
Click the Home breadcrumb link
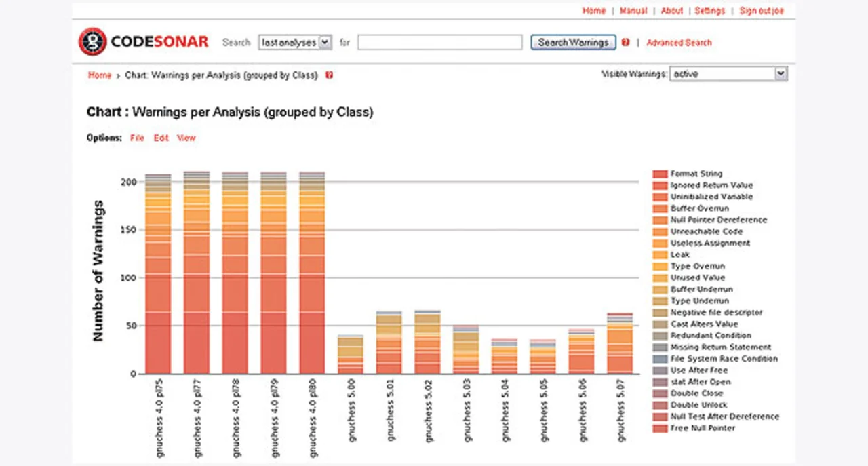(100, 75)
